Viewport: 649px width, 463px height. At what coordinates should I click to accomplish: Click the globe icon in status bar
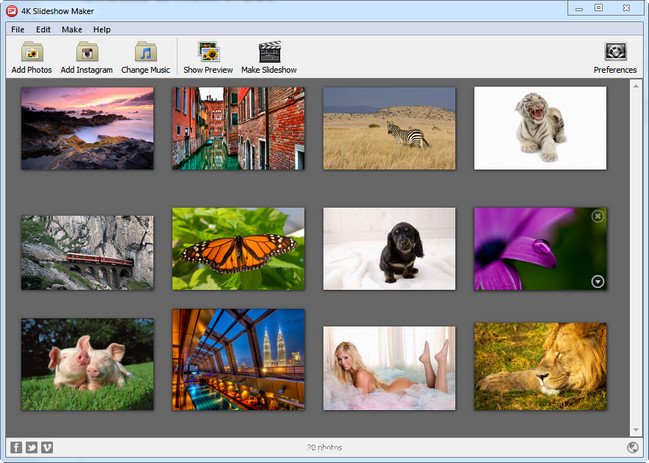tap(632, 447)
